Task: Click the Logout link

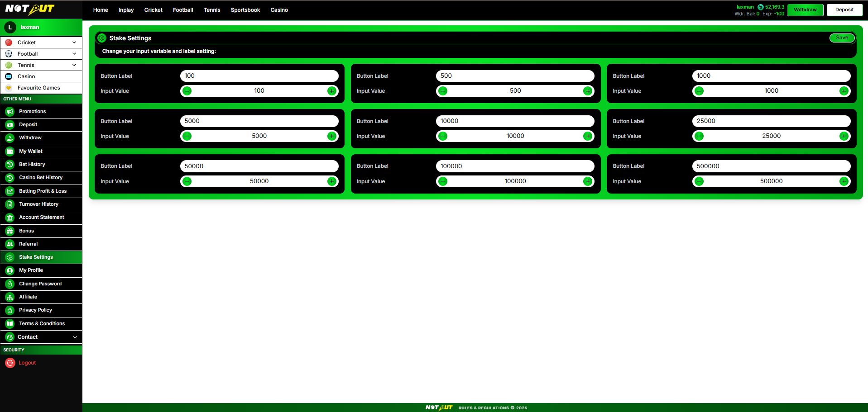Action: tap(27, 363)
